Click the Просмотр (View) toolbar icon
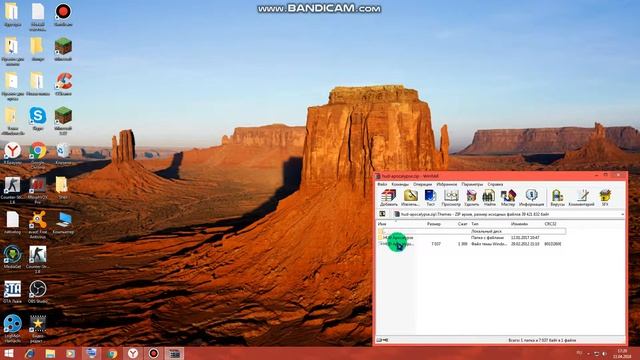640x360 pixels. (x=451, y=198)
